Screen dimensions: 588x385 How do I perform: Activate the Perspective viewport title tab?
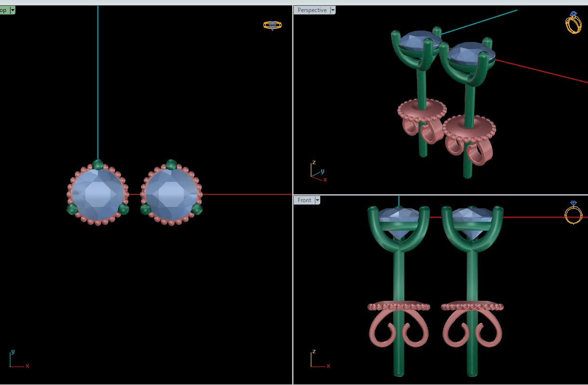pyautogui.click(x=312, y=10)
